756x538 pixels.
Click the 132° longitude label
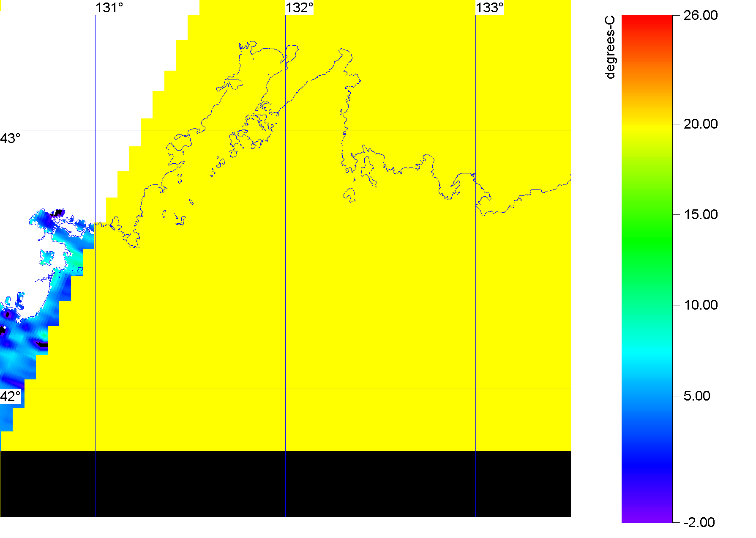click(300, 8)
